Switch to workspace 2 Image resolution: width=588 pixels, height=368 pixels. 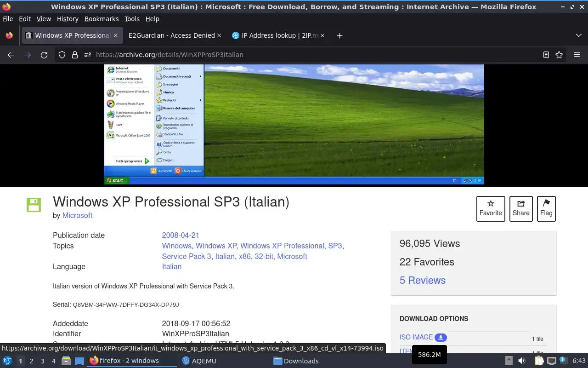click(x=31, y=361)
